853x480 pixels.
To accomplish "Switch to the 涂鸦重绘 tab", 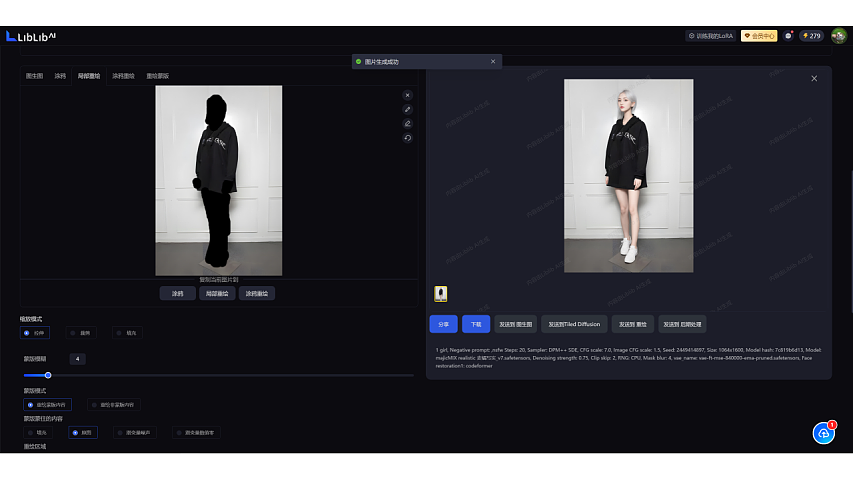I will pos(123,76).
